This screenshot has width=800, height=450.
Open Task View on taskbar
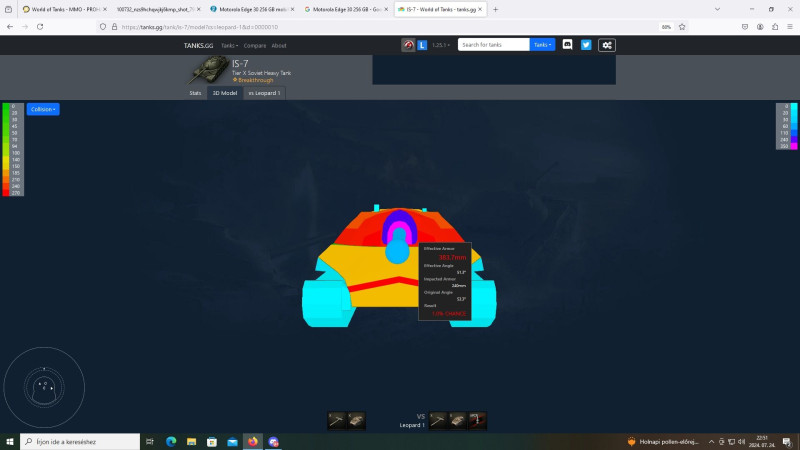(149, 441)
